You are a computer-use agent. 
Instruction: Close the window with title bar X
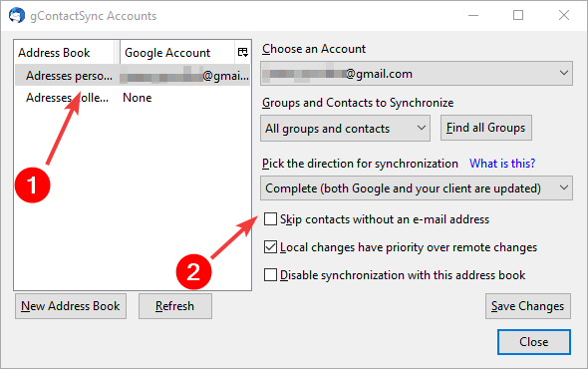click(x=564, y=15)
